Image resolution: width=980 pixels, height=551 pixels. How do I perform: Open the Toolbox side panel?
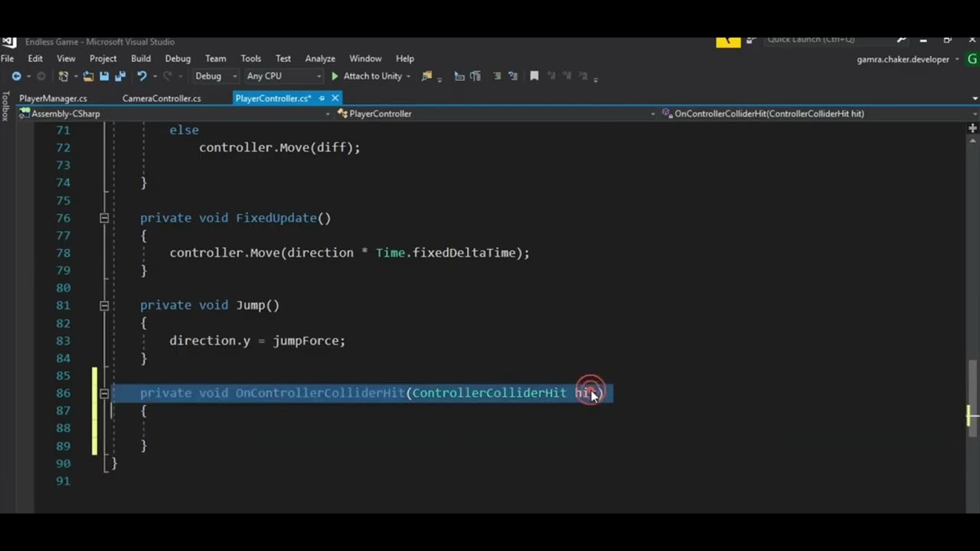pos(5,106)
